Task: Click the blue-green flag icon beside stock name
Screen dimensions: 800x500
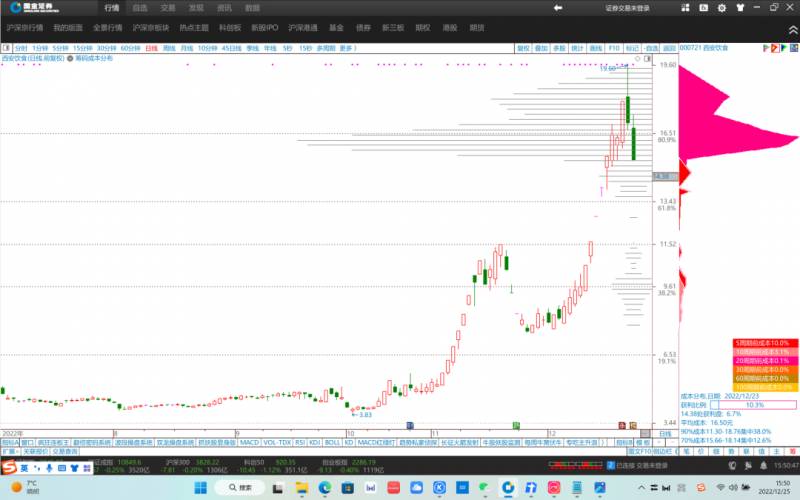Action: coord(784,48)
